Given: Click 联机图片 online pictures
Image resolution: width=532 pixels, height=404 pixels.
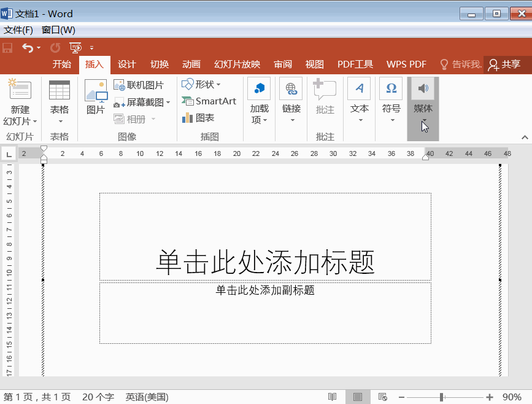Looking at the screenshot, I should 139,85.
